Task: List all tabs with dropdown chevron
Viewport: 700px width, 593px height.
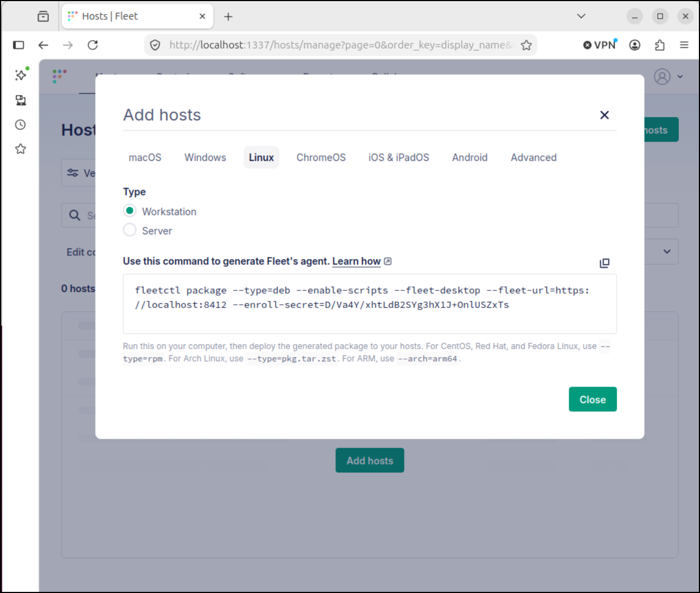Action: (581, 16)
